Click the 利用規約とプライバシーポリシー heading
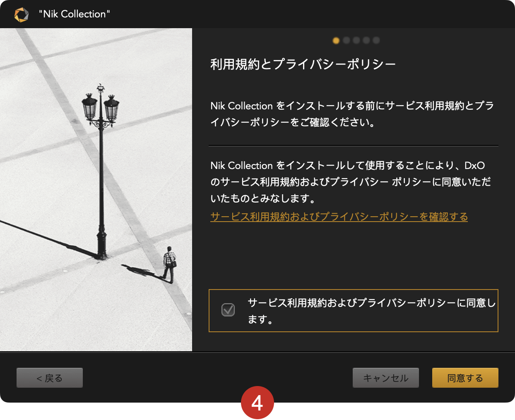 (x=303, y=64)
